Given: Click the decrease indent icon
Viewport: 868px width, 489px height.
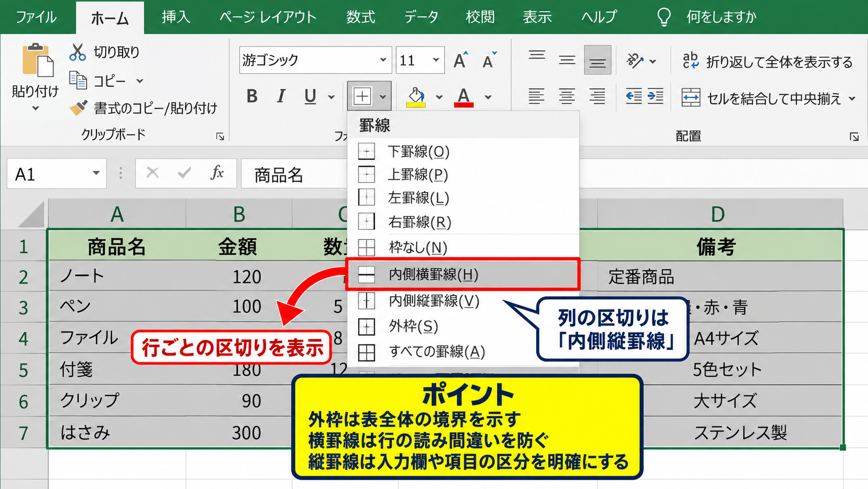Looking at the screenshot, I should (633, 97).
